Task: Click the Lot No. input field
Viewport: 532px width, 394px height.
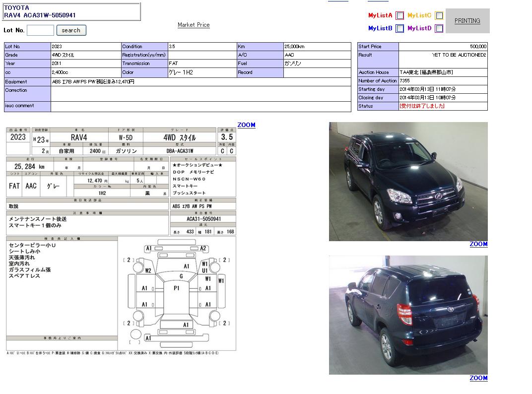Action: click(40, 30)
